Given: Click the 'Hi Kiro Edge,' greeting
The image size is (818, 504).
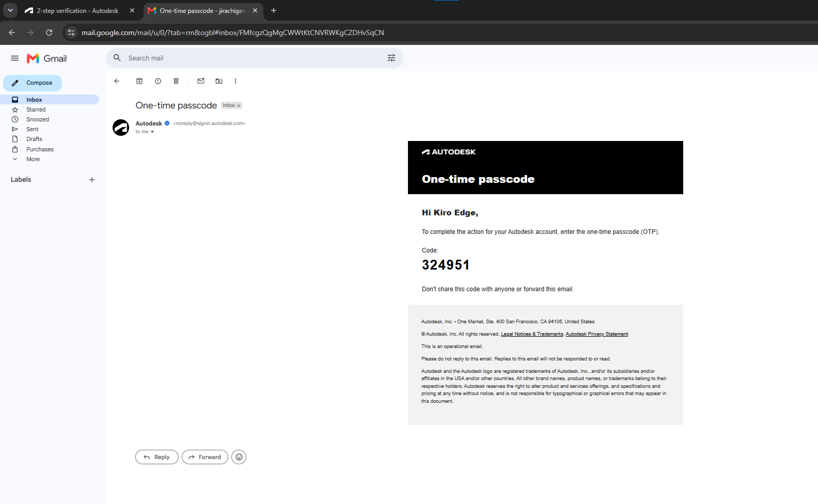Looking at the screenshot, I should (450, 213).
